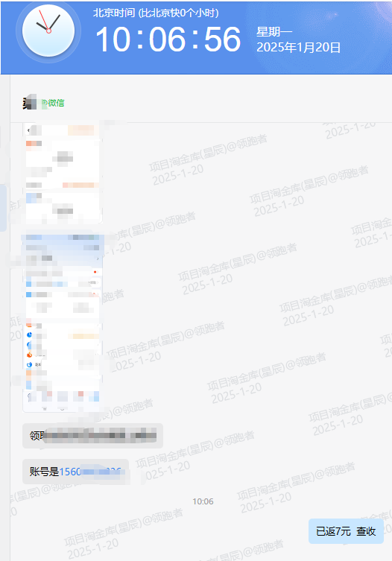Viewport: 392px width, 561px height.
Task: Click the @微信 contact source label
Action: point(53,103)
